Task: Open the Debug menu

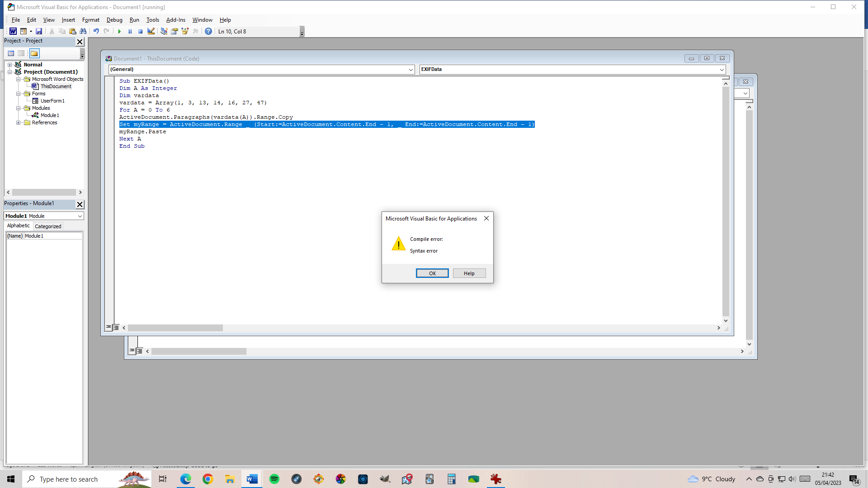Action: pos(114,20)
